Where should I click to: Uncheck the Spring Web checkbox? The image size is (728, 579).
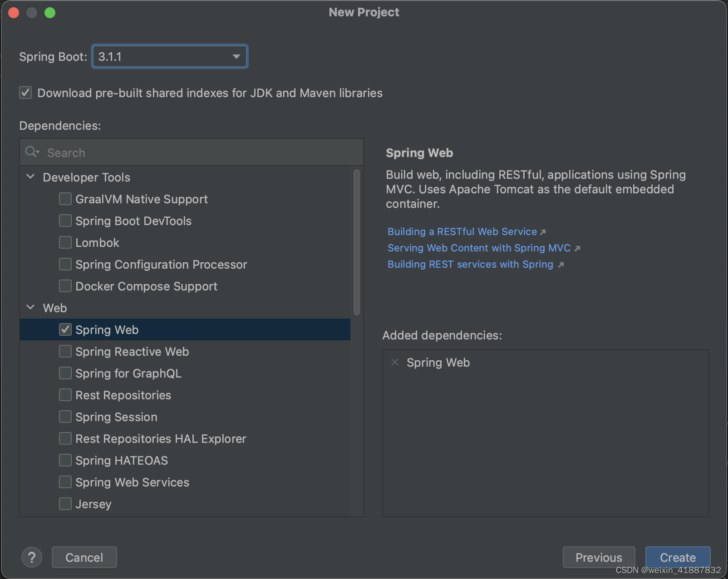click(x=65, y=329)
